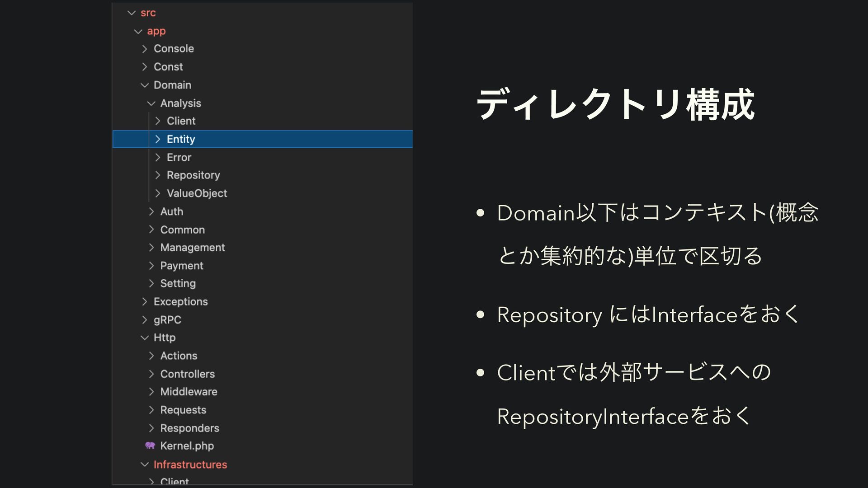The image size is (868, 488).
Task: Expand the highlighted Entity folder chevron
Action: click(x=158, y=139)
